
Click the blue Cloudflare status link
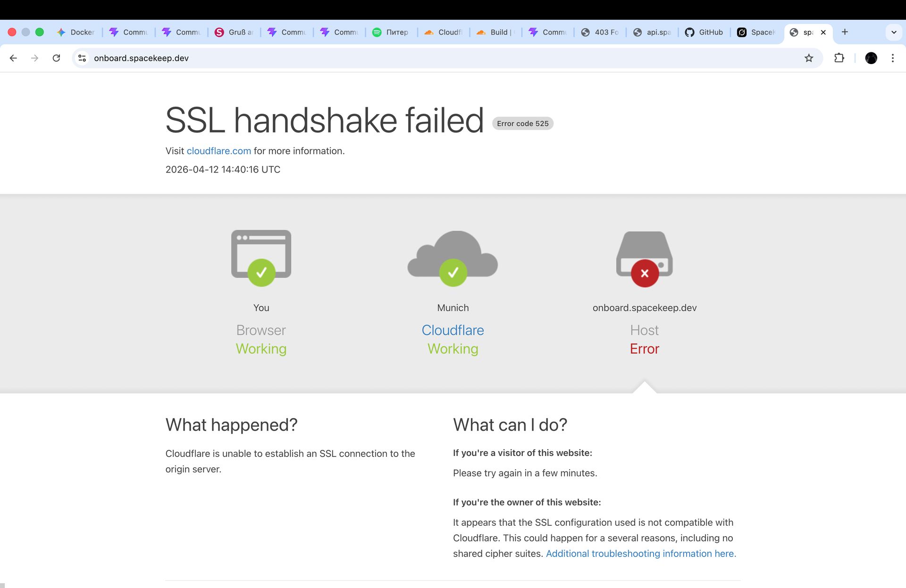453,330
